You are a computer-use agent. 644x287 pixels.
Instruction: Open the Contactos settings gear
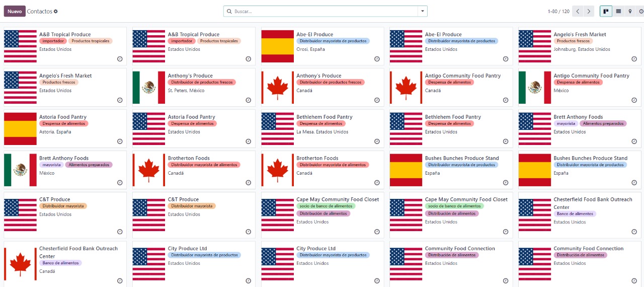pyautogui.click(x=56, y=12)
